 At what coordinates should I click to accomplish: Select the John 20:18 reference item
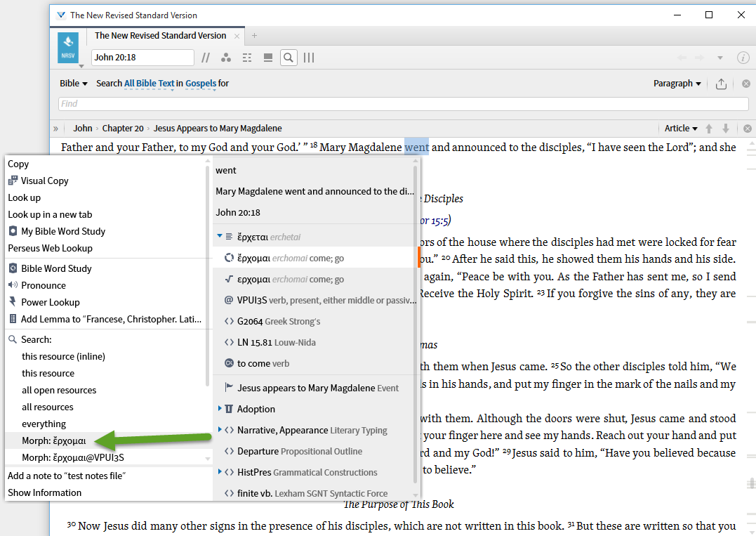(238, 213)
